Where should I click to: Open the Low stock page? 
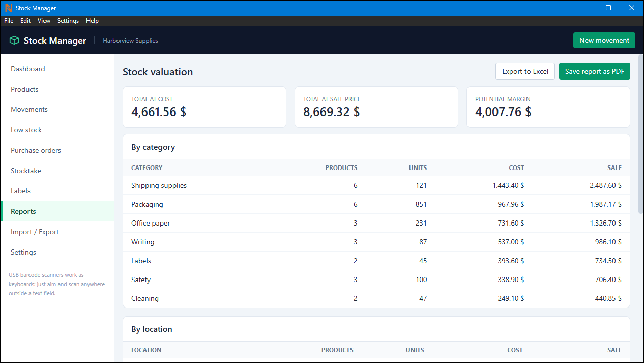pos(57,130)
